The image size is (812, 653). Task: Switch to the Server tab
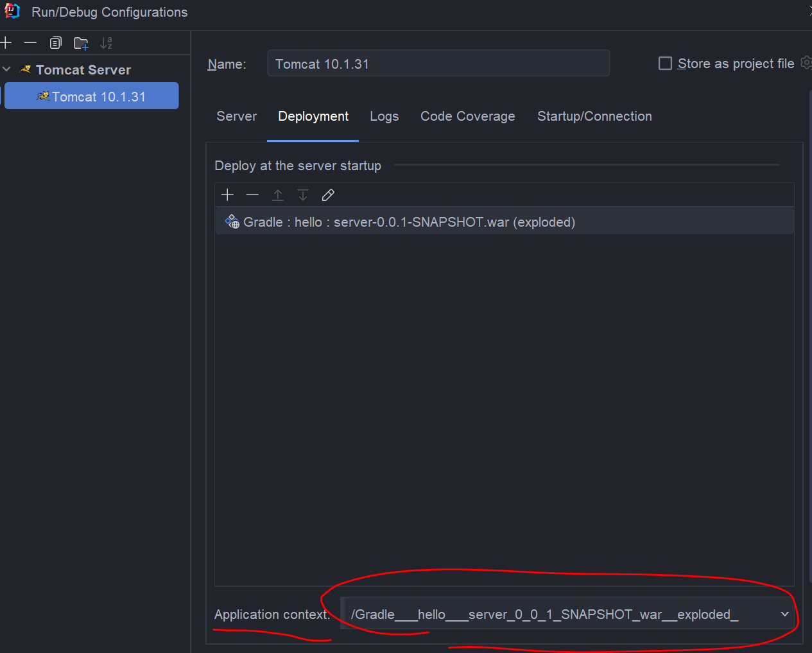(236, 116)
